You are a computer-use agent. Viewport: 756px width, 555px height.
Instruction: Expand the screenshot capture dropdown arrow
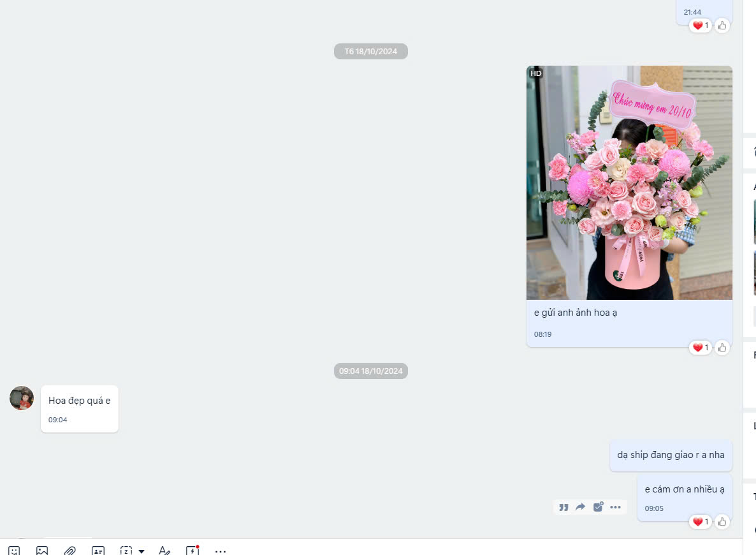[x=142, y=551]
